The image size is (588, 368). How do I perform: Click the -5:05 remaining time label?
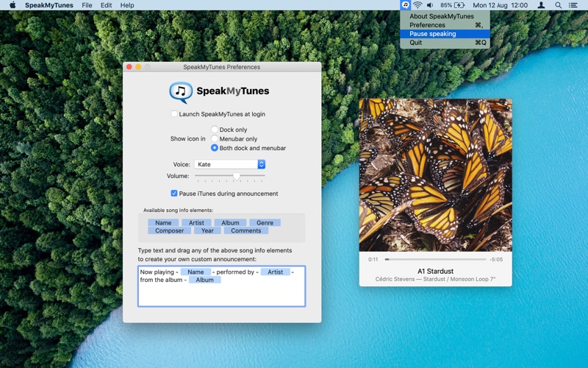[496, 260]
